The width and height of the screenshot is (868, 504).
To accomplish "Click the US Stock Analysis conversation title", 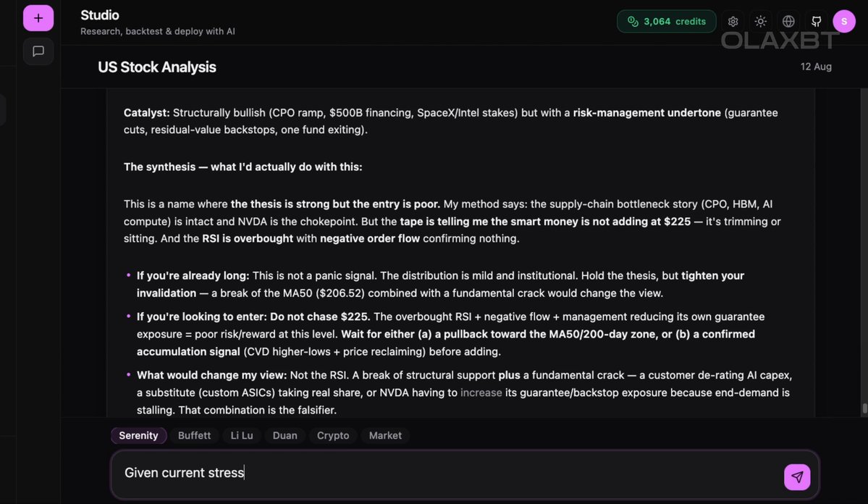I will coord(156,67).
